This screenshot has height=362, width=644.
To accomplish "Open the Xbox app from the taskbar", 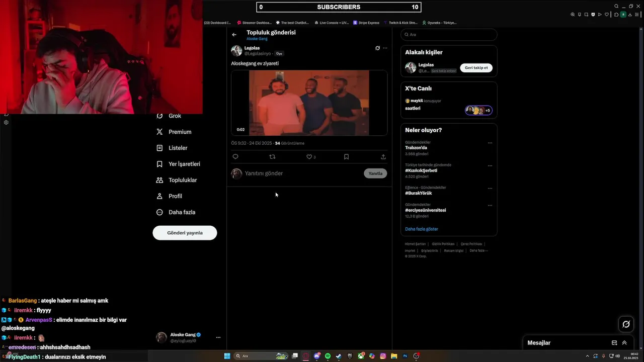I will tap(361, 356).
